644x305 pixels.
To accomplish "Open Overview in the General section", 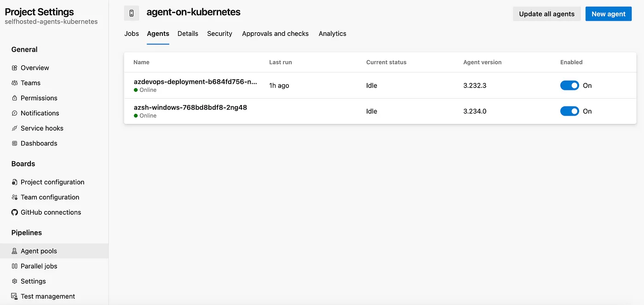I will click(x=35, y=68).
